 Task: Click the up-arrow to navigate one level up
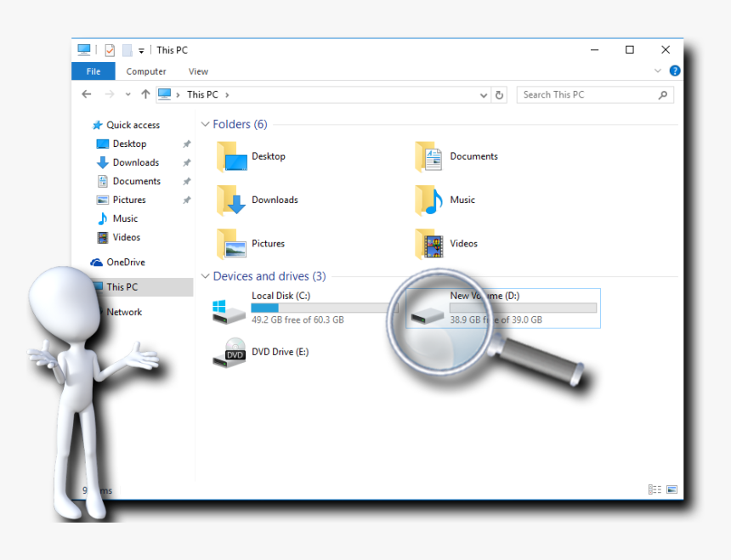pos(145,93)
